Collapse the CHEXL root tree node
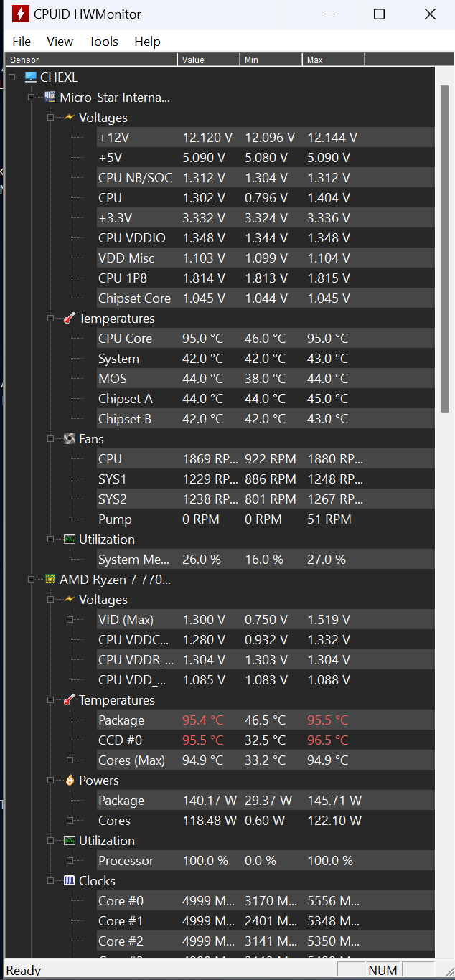 tap(11, 77)
